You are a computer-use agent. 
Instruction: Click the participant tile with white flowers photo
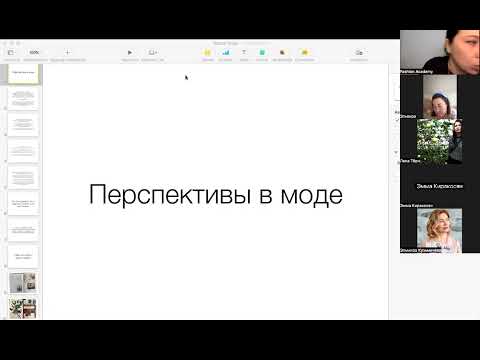(440, 142)
